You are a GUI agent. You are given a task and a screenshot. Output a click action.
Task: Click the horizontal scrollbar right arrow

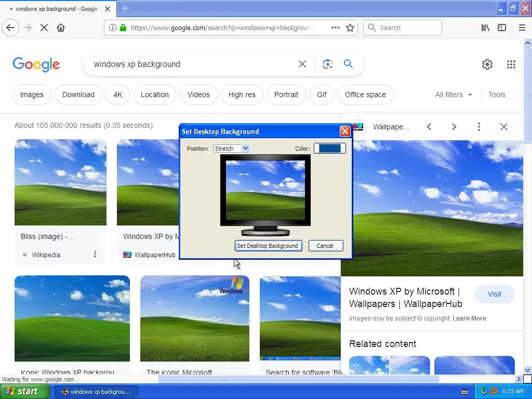pyautogui.click(x=518, y=379)
